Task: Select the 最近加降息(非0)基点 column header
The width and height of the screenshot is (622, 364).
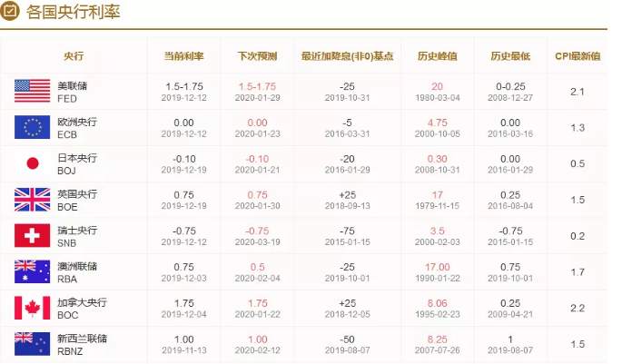Action: coord(347,56)
